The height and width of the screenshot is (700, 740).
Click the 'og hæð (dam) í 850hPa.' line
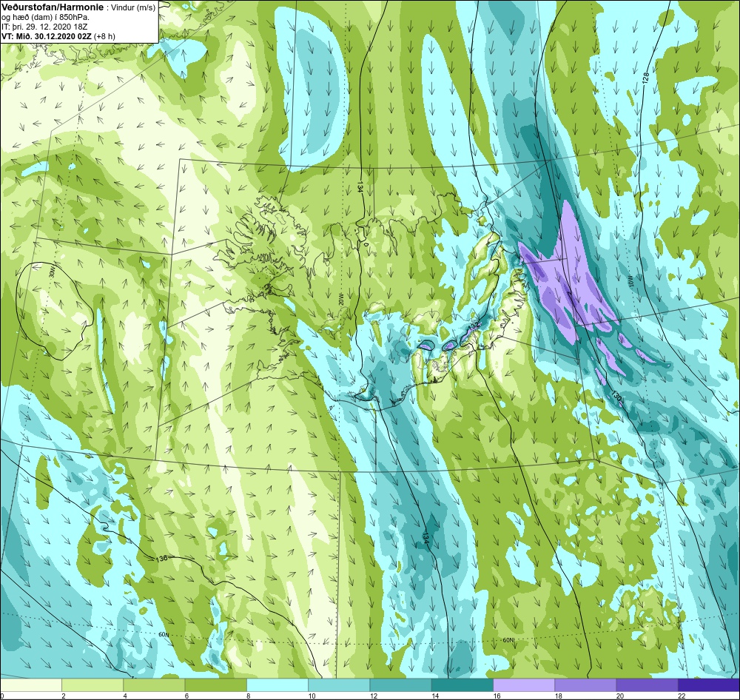coord(46,18)
